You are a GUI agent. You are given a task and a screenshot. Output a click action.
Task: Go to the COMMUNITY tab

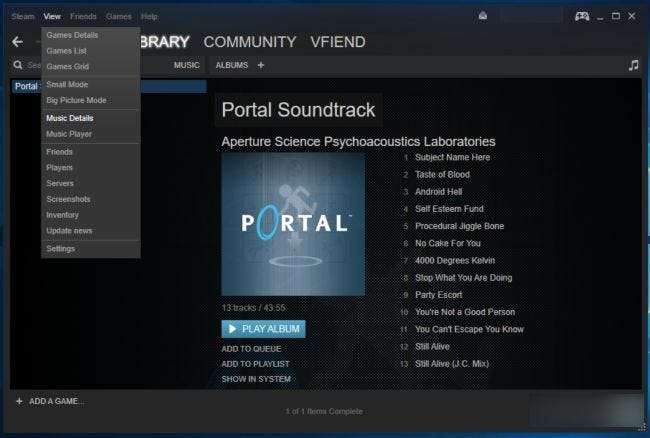pos(250,42)
